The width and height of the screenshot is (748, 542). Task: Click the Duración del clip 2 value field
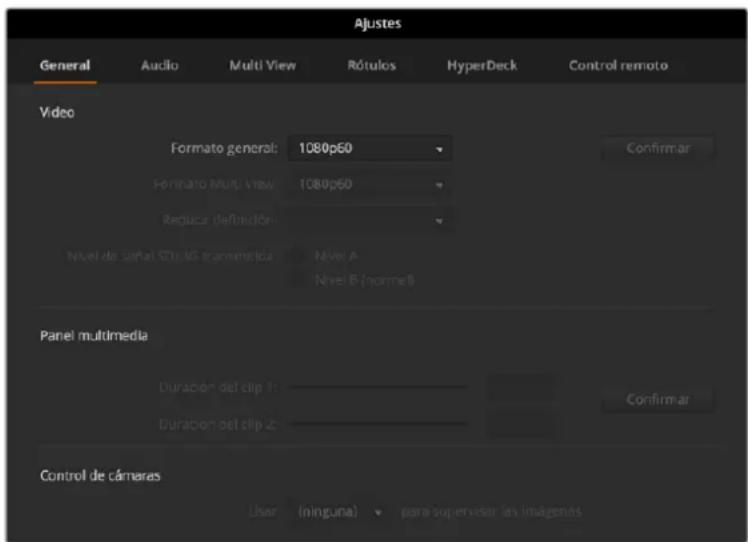coord(522,424)
